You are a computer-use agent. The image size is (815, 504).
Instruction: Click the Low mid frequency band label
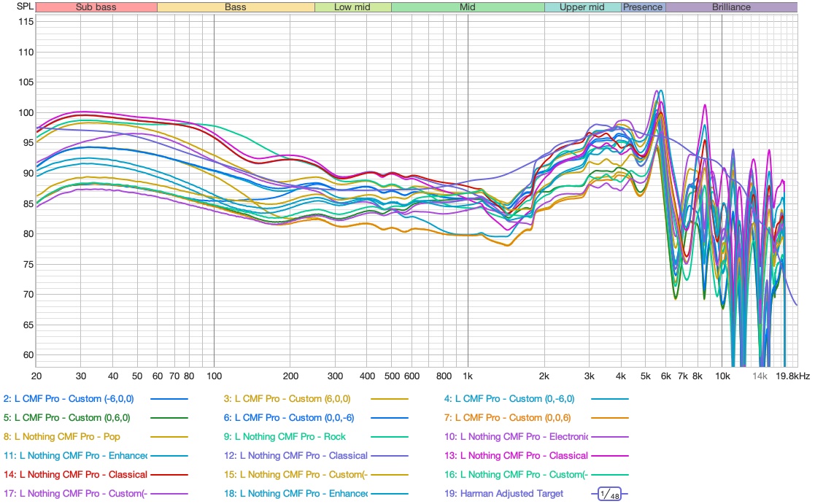(x=353, y=7)
